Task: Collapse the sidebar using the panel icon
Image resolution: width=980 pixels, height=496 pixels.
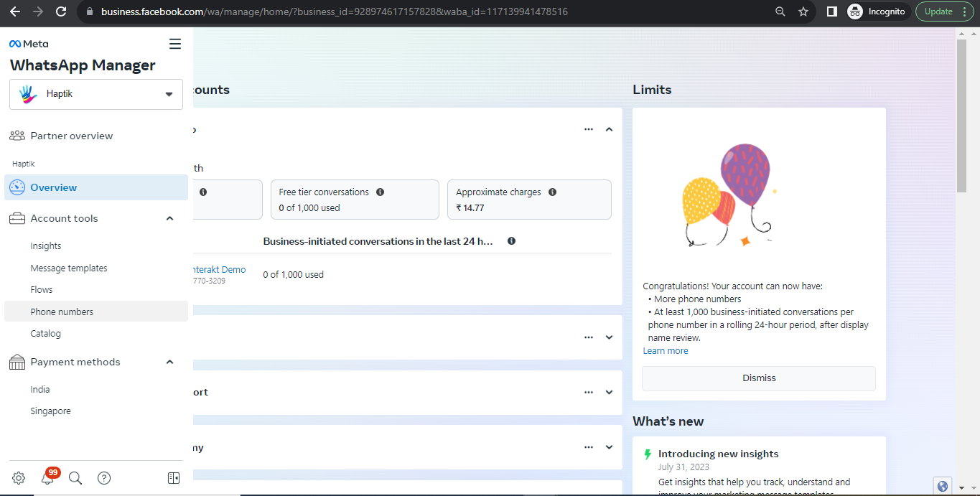Action: coord(173,478)
